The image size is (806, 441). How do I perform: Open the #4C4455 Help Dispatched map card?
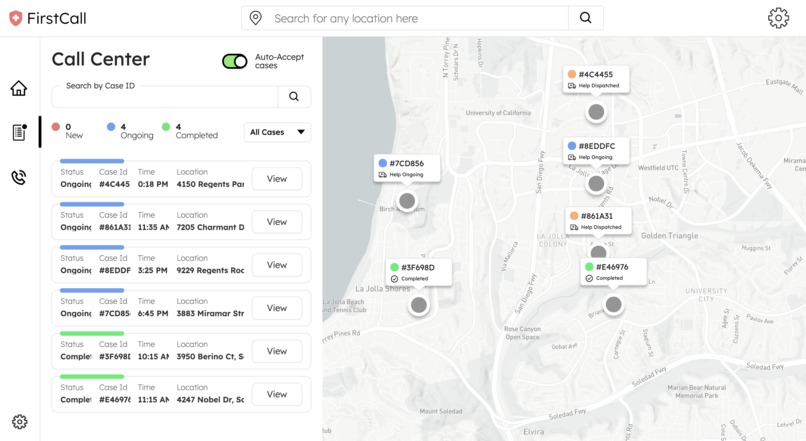click(x=596, y=80)
